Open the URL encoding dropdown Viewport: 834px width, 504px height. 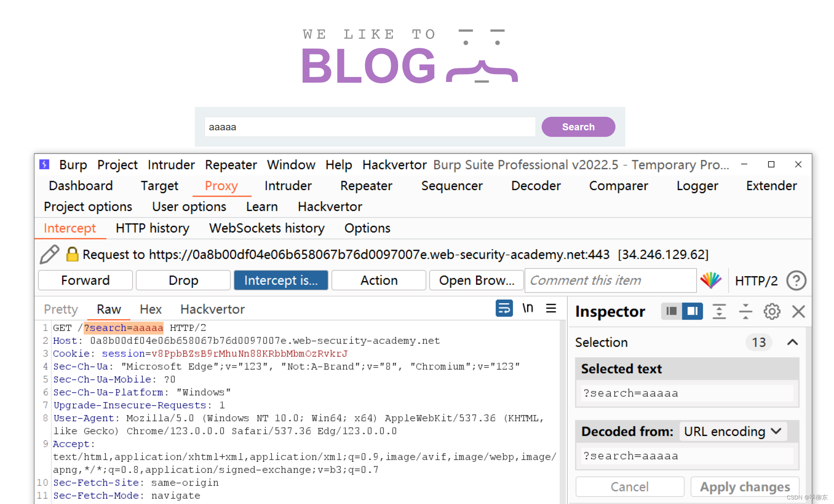733,431
